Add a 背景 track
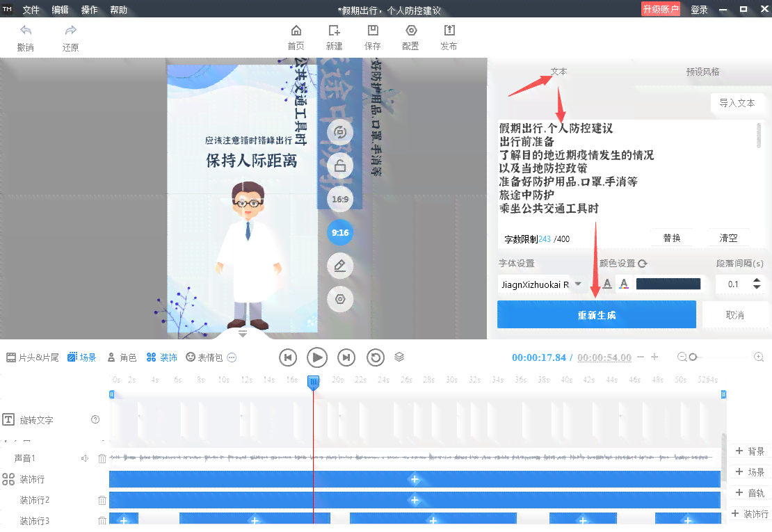The height and width of the screenshot is (532, 772). tap(750, 451)
